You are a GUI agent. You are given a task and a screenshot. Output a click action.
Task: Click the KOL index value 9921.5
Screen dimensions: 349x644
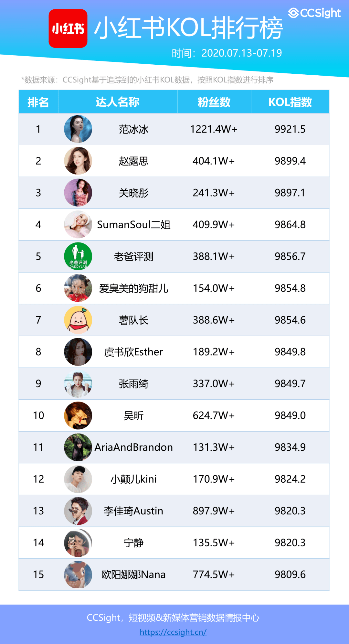point(290,129)
